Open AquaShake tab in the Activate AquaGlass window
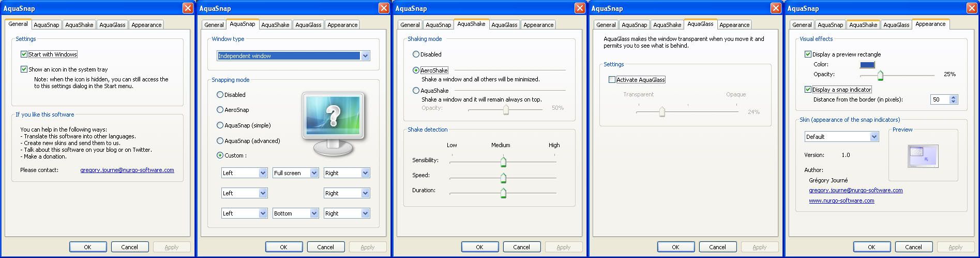 coord(667,25)
